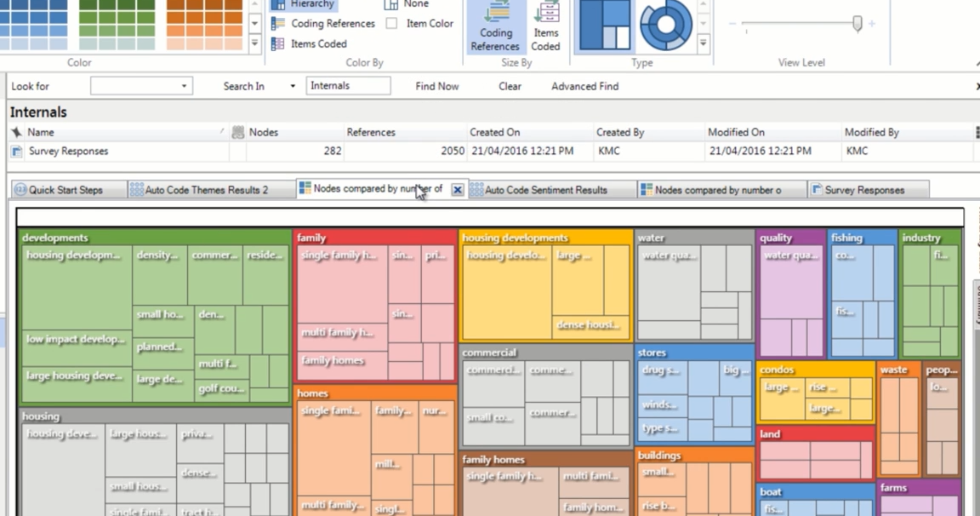Choose Items Coded under Color By

[309, 43]
